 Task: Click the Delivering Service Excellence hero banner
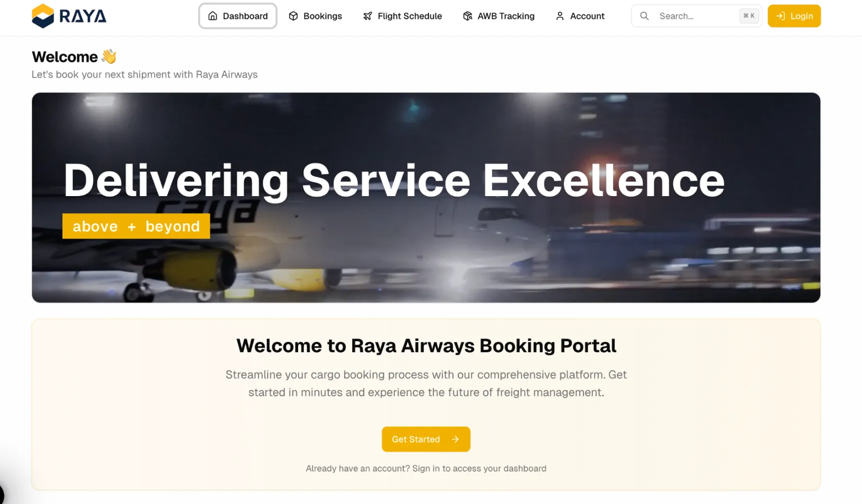(x=426, y=198)
